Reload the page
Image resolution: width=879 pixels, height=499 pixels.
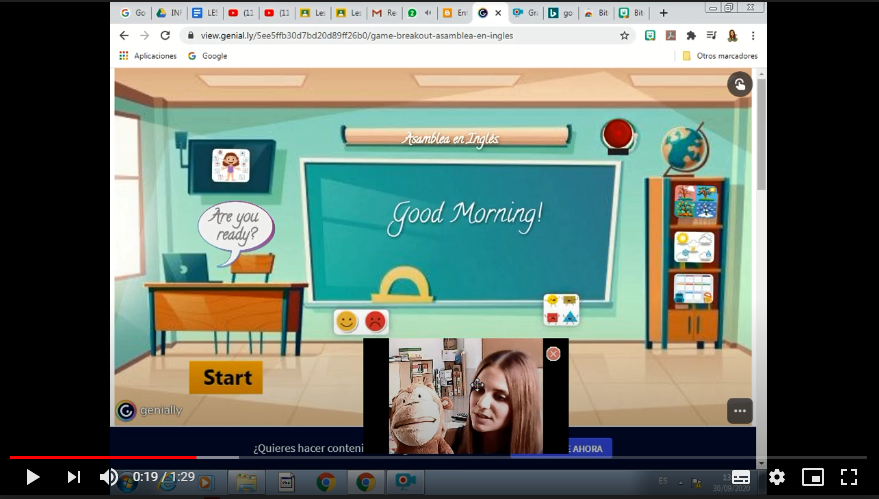165,35
